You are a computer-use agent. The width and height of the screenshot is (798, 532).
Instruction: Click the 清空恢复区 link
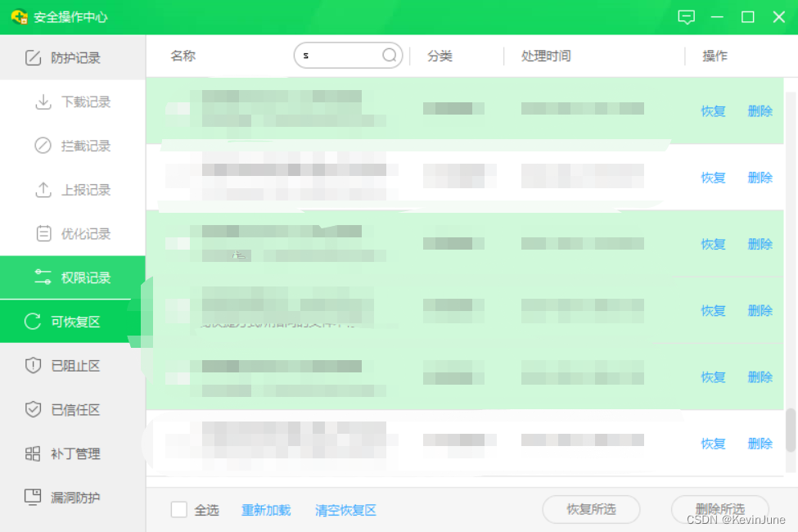(x=345, y=510)
